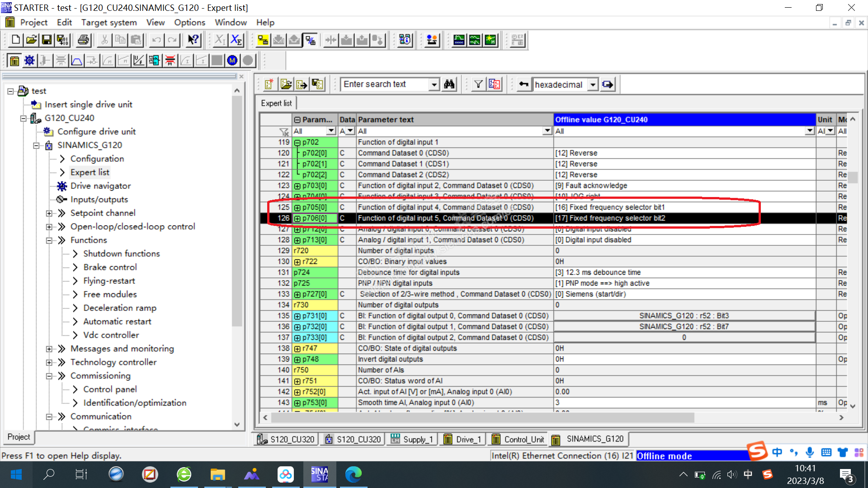Click the Enter search text field
This screenshot has height=488, width=868.
[x=384, y=84]
